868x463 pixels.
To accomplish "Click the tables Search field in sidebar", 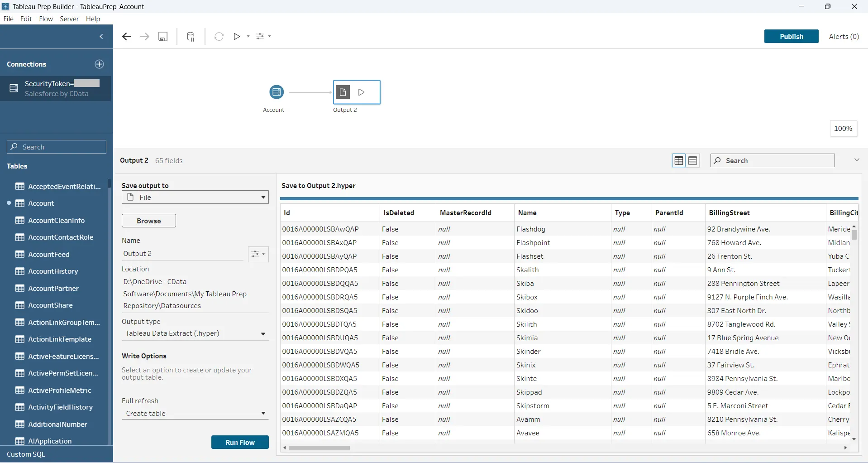I will point(57,147).
